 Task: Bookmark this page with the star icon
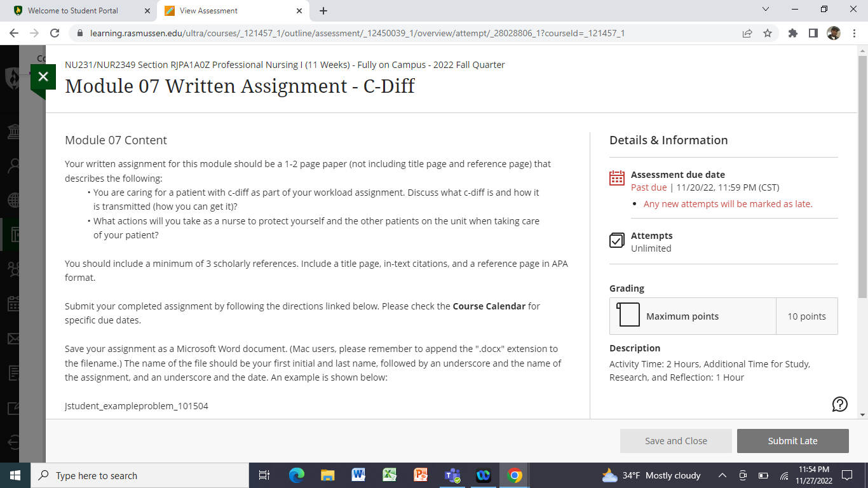pos(768,33)
